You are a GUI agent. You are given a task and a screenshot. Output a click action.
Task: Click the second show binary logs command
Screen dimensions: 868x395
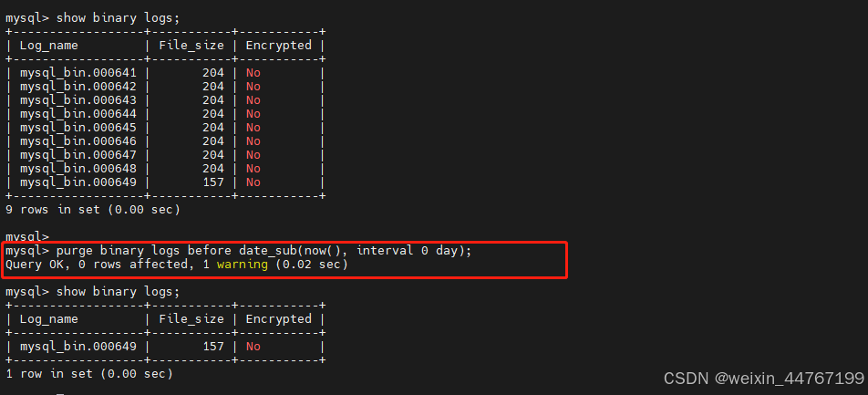coord(92,291)
